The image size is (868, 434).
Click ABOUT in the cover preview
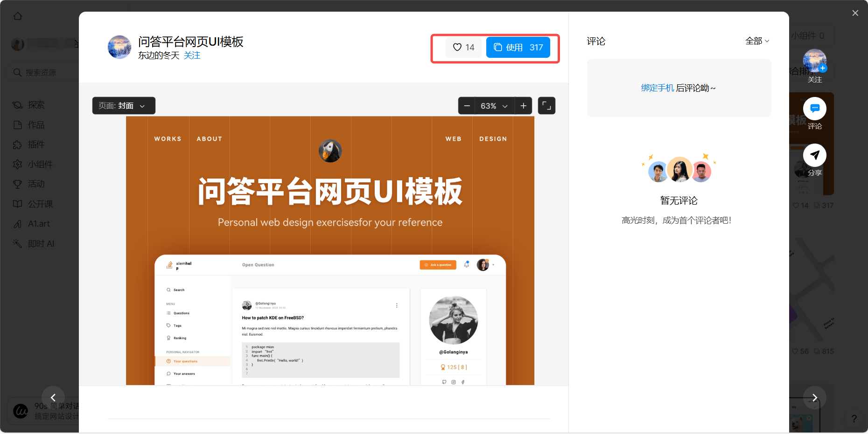210,139
